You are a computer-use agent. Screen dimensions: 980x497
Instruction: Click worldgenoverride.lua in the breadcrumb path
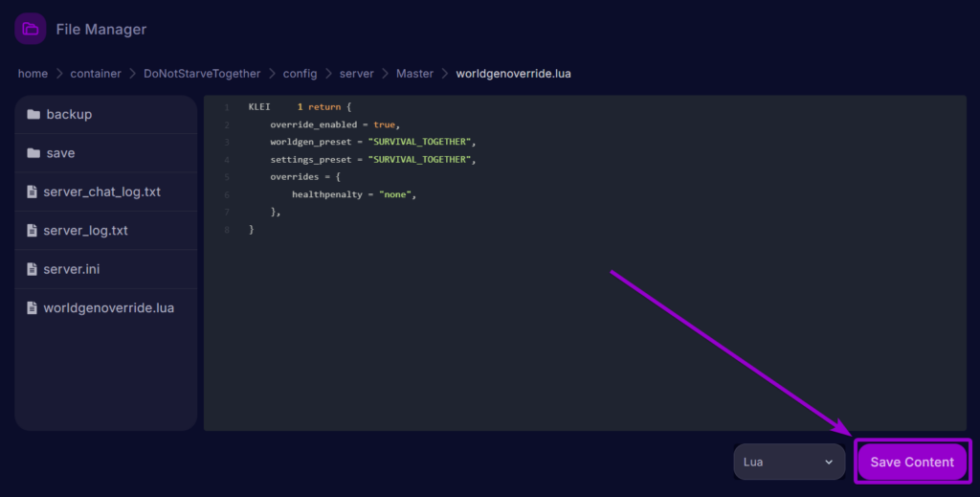pos(513,74)
